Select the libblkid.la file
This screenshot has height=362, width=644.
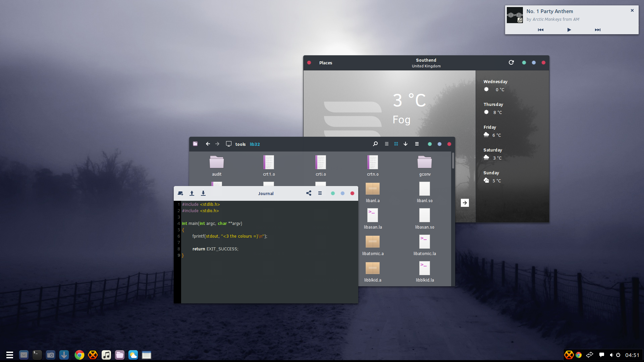coord(425,272)
